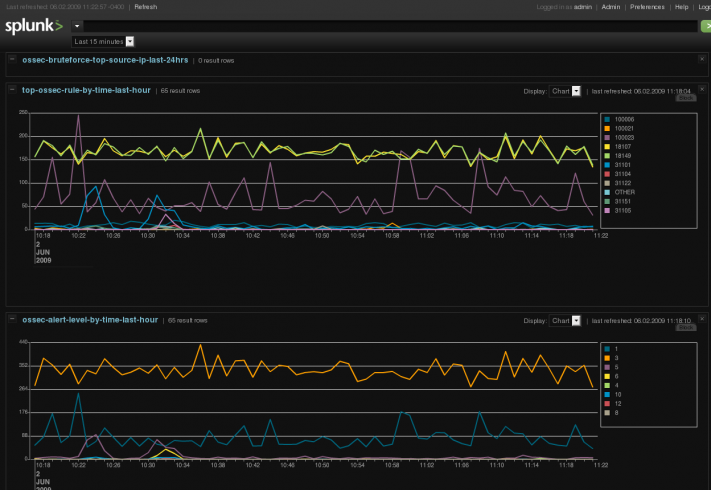
Task: Click the 18107 legend color swatch
Action: pos(607,146)
